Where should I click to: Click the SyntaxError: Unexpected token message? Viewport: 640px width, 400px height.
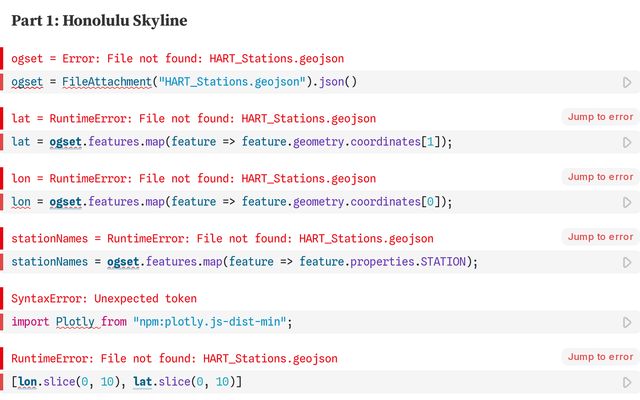(104, 299)
